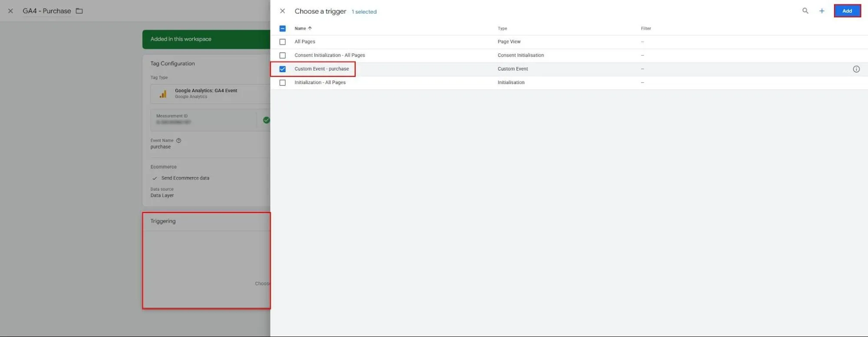
Task: Click the plus icon to create new trigger
Action: tap(822, 11)
